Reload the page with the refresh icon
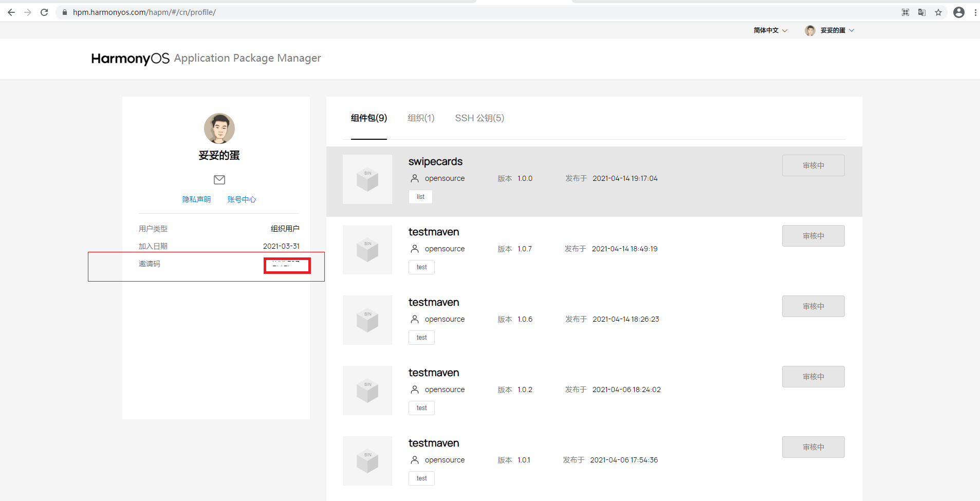Image resolution: width=980 pixels, height=501 pixels. [44, 12]
